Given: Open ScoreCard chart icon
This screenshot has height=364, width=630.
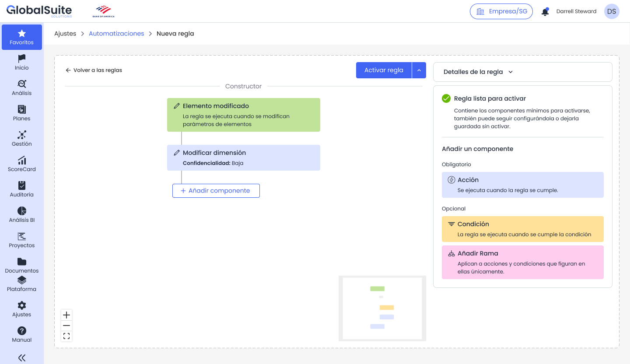Looking at the screenshot, I should tap(22, 160).
